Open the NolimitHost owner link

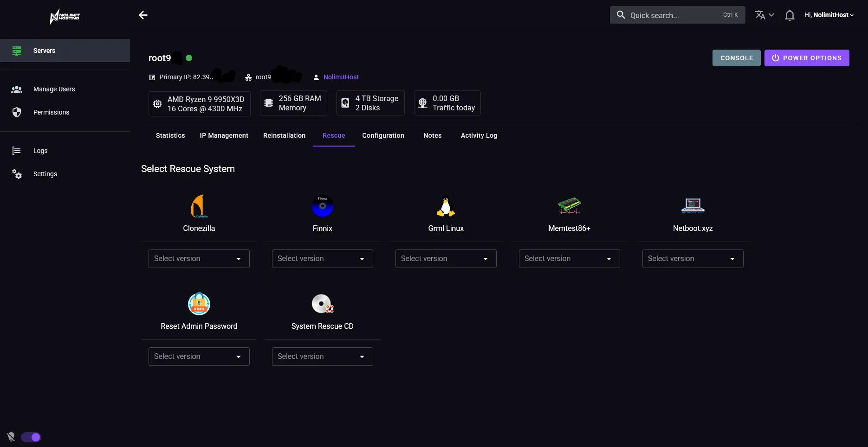click(341, 77)
